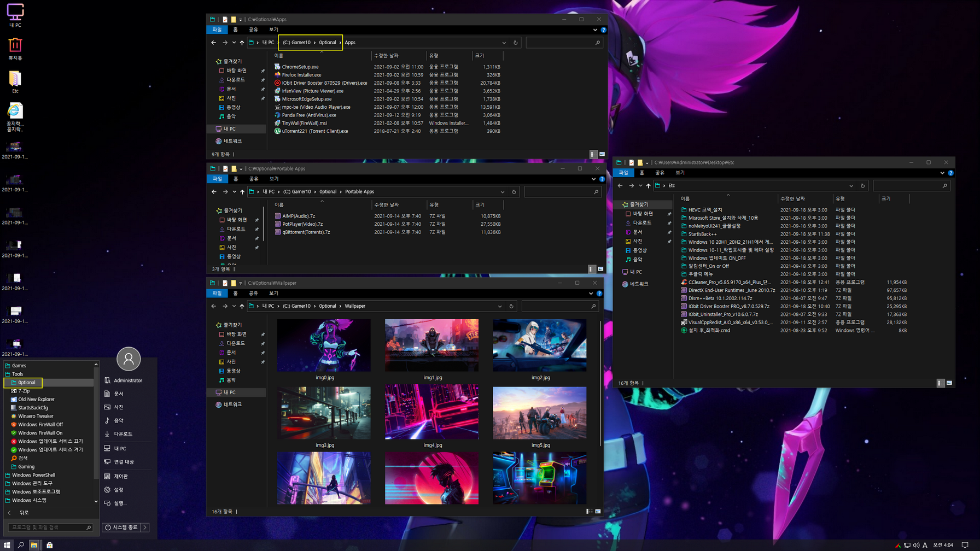The image size is (980, 551).
Task: Select PotPlayer(Video).7z archive
Action: pos(302,224)
